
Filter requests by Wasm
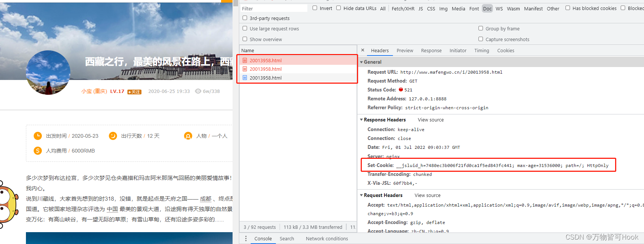point(513,9)
